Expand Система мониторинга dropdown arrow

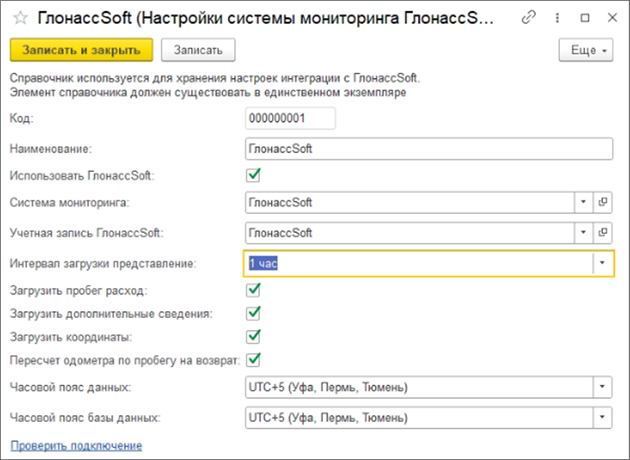tap(583, 202)
